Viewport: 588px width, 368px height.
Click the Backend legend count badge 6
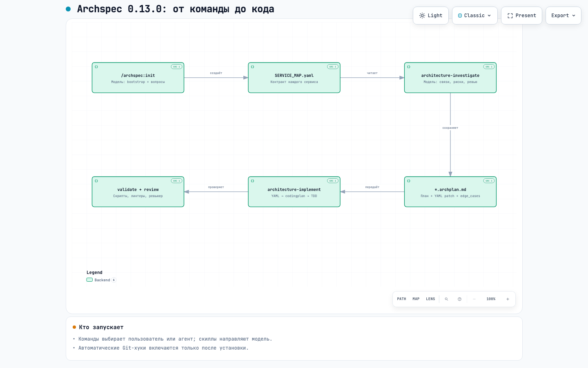(114, 280)
